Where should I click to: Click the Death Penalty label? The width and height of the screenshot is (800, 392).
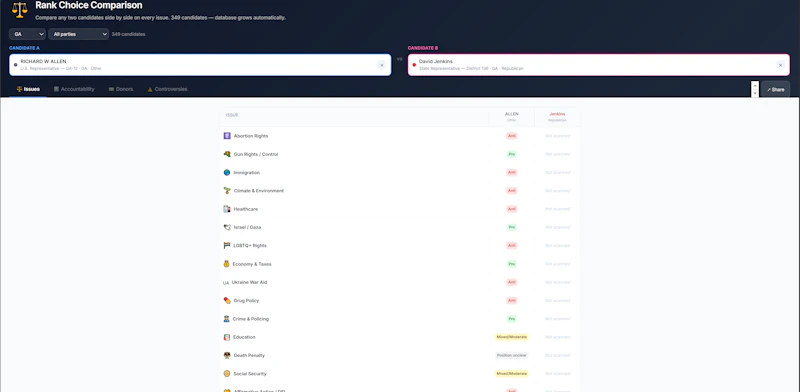point(249,355)
